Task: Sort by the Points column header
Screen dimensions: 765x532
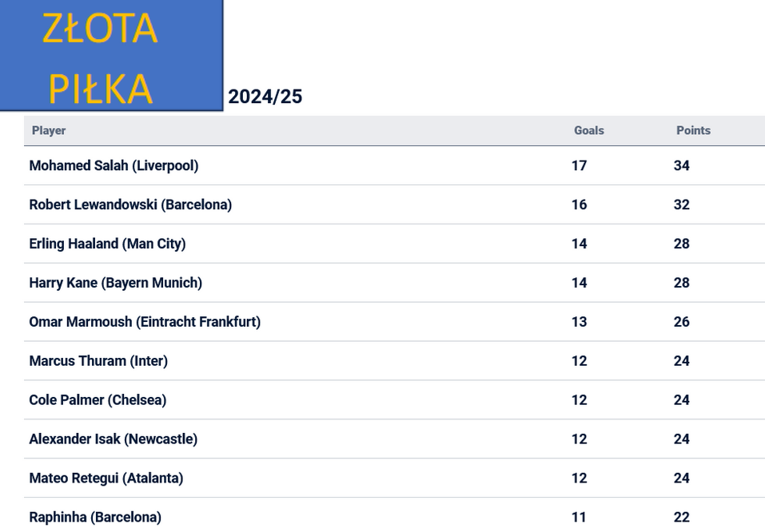Action: pos(693,130)
